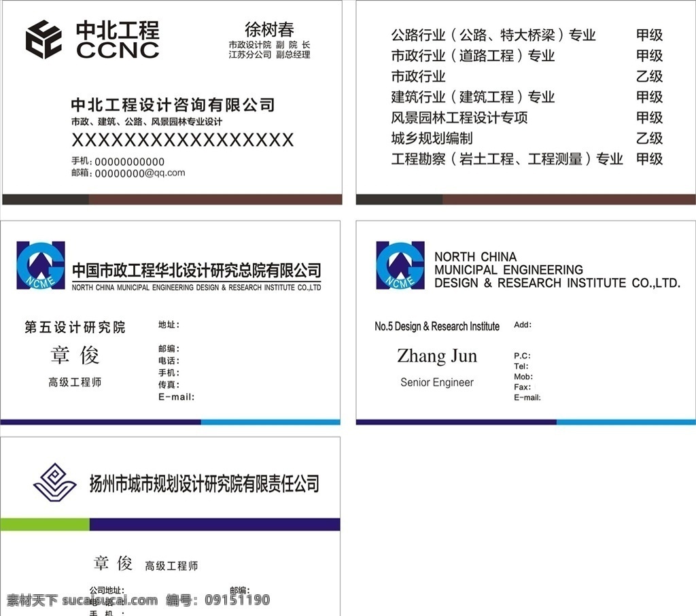Select company name '中北工程设计咨询有限公司'
This screenshot has width=696, height=616.
(x=173, y=105)
